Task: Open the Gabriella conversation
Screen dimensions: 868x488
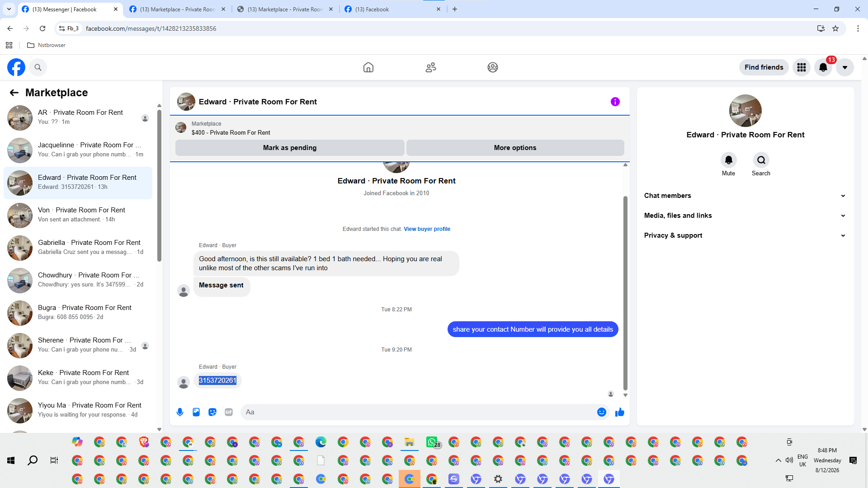Action: (x=78, y=248)
